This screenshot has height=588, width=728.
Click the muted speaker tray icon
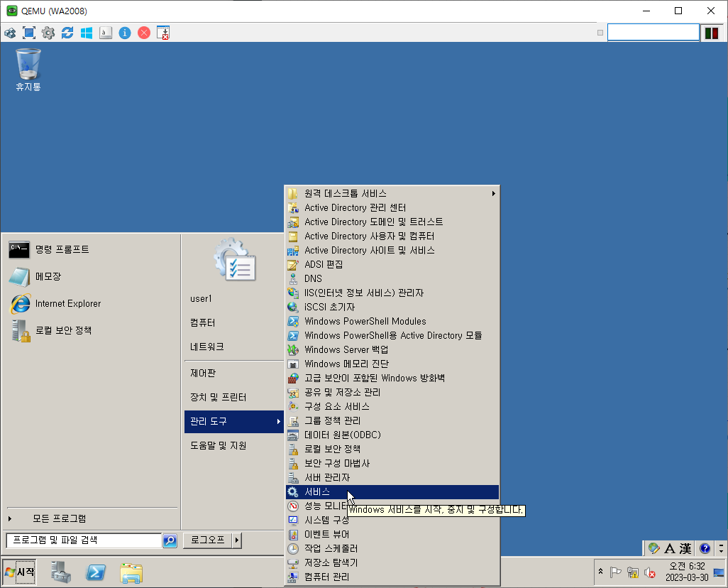(650, 573)
